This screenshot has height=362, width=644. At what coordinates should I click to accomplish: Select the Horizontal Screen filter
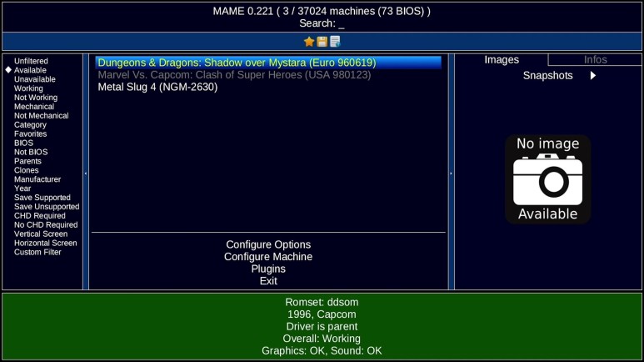click(x=45, y=243)
